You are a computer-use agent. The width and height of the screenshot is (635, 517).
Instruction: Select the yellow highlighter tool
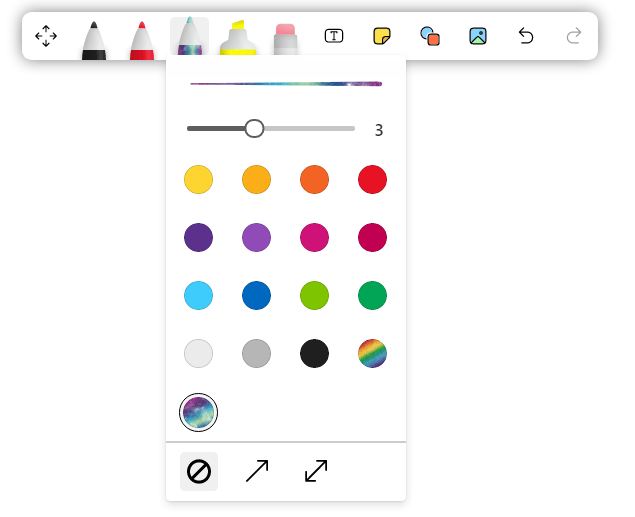[x=237, y=38]
